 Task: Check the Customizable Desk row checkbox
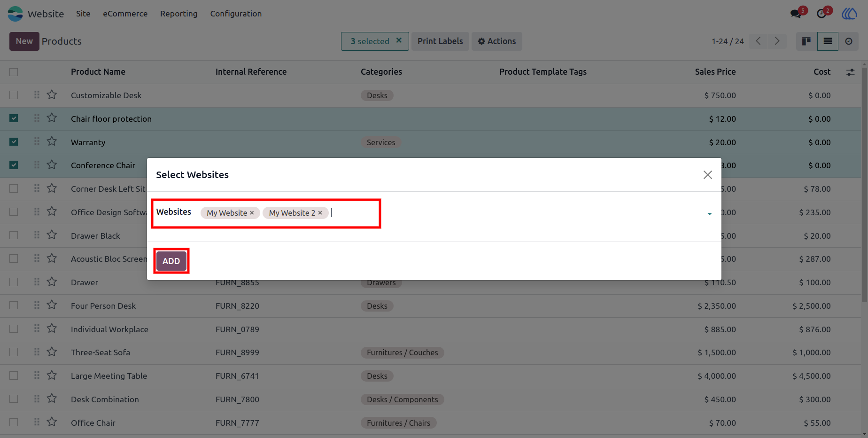(x=14, y=95)
